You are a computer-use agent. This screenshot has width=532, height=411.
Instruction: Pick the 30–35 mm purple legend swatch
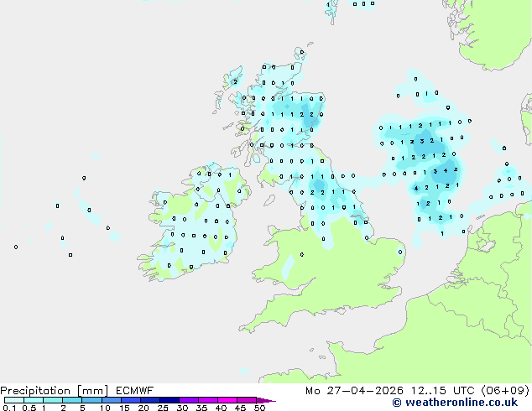coord(189,400)
